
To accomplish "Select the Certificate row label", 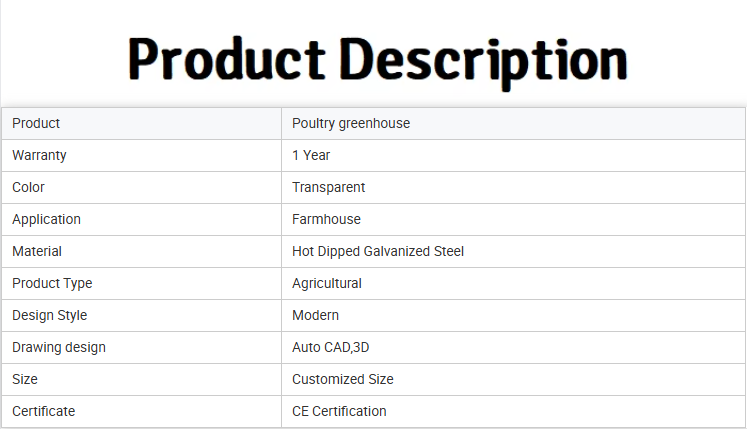I will click(43, 411).
